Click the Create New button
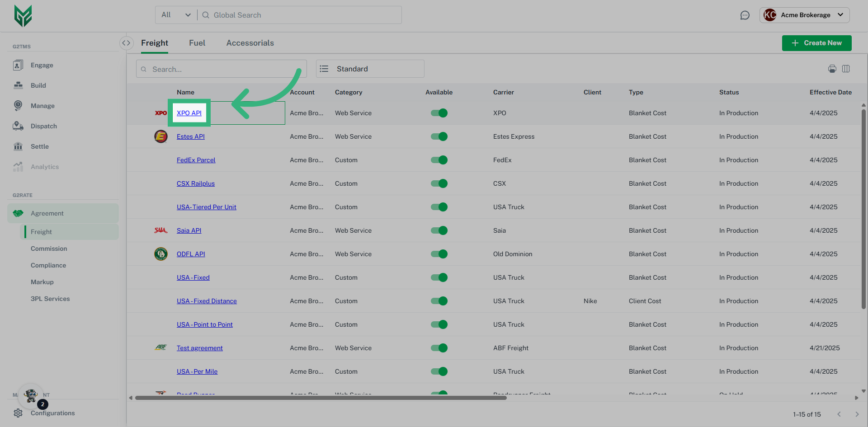 [x=816, y=43]
